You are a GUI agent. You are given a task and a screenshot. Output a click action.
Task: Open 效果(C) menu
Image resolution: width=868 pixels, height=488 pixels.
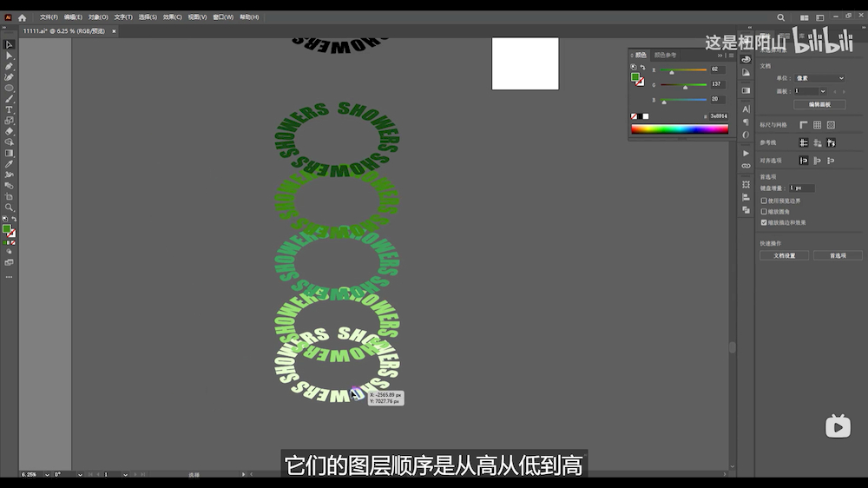click(x=172, y=17)
